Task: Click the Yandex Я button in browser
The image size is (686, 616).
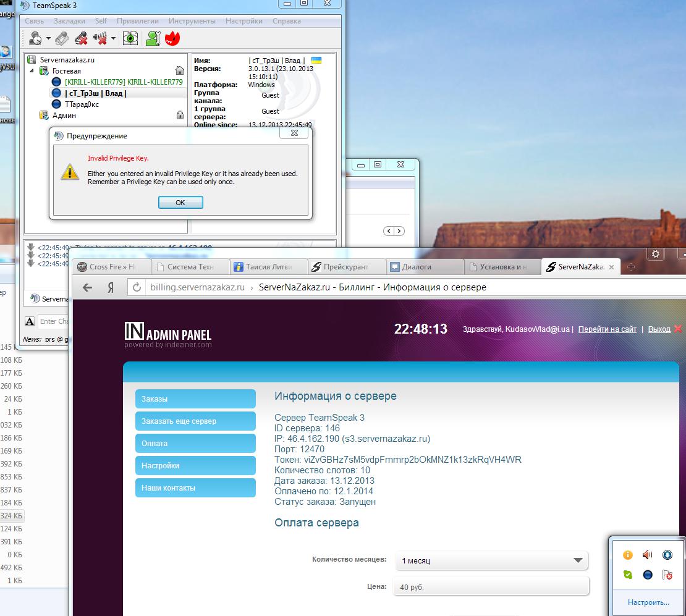Action: pyautogui.click(x=111, y=287)
